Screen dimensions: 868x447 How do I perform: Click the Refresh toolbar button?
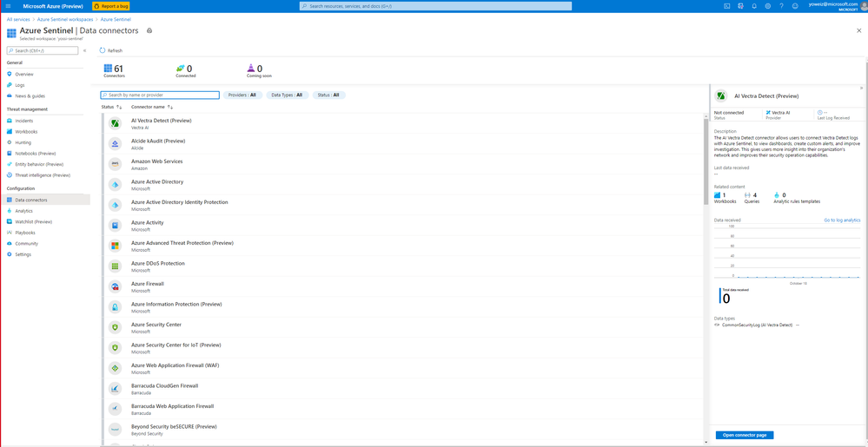[x=111, y=50]
